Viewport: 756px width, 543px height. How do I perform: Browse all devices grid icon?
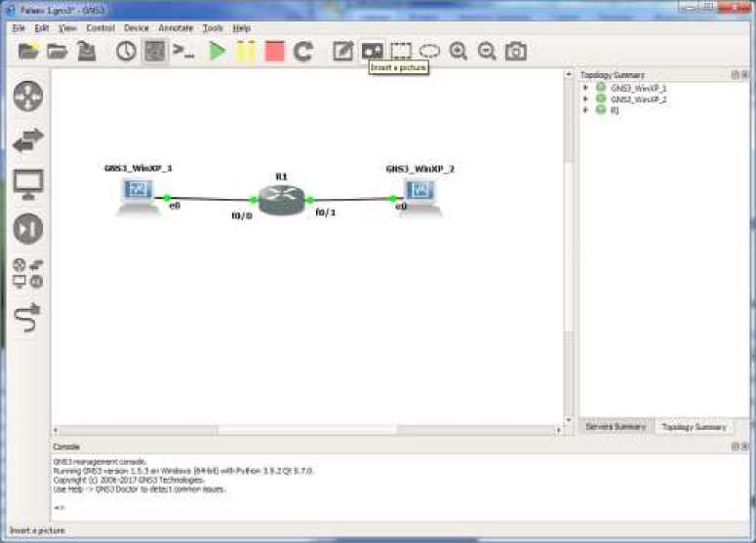28,273
